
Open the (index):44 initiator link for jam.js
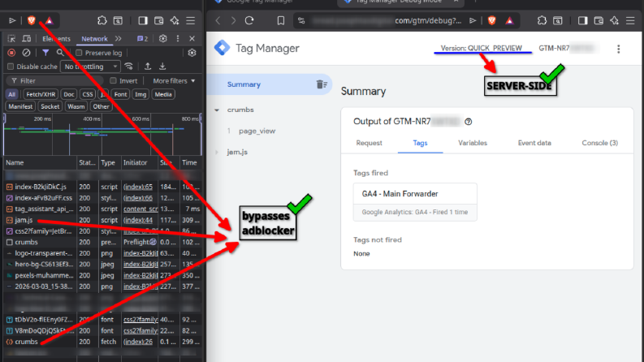tap(138, 220)
